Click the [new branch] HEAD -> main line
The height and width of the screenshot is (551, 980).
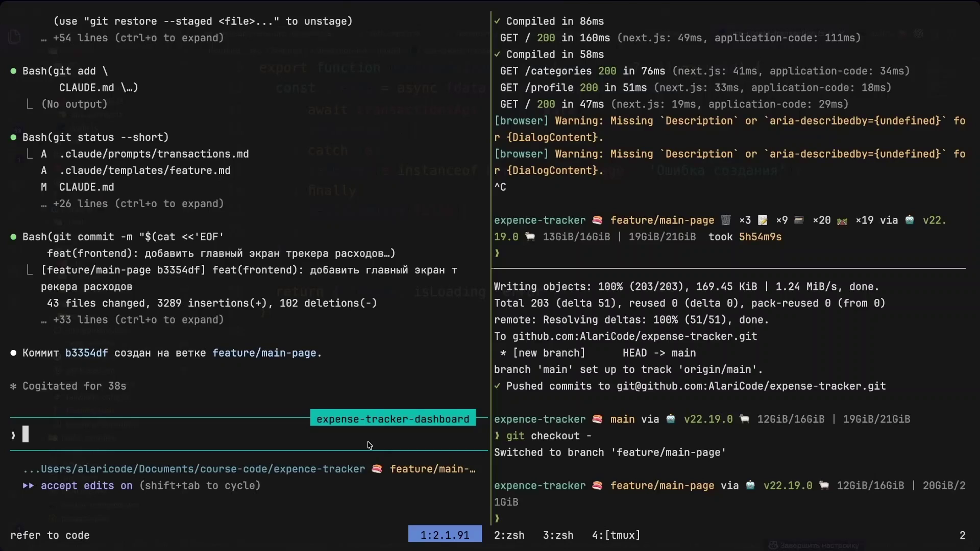coord(598,353)
